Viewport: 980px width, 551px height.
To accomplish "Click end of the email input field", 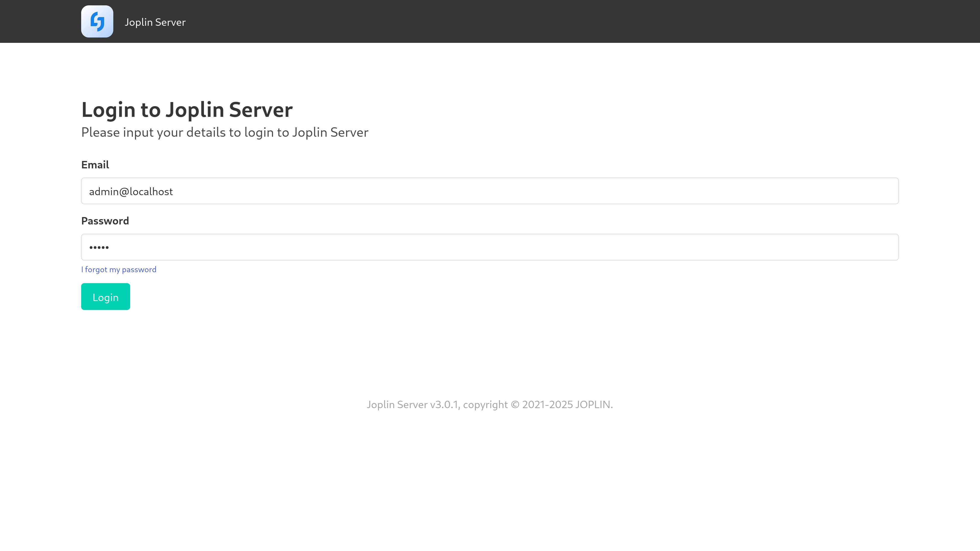I will tap(875, 191).
